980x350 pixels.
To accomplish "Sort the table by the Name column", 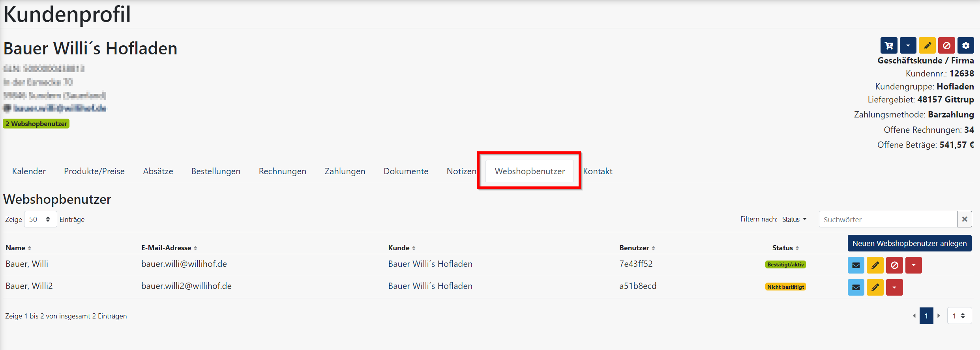I will click(18, 248).
